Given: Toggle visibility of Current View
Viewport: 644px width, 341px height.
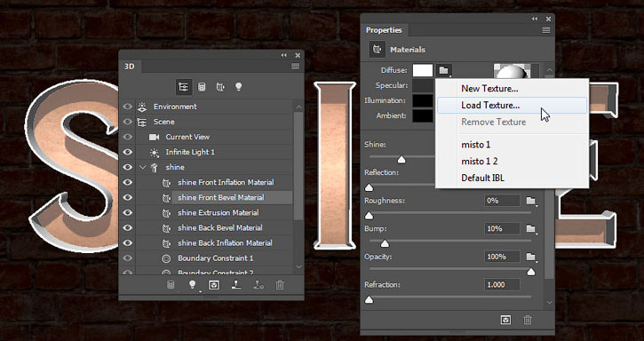Looking at the screenshot, I should 128,137.
